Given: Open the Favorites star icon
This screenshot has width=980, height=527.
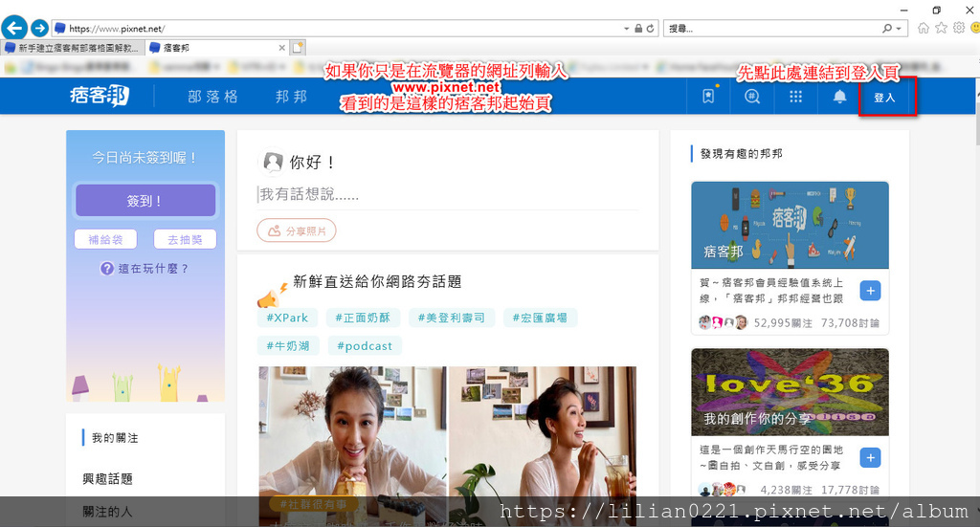Looking at the screenshot, I should coord(942,28).
